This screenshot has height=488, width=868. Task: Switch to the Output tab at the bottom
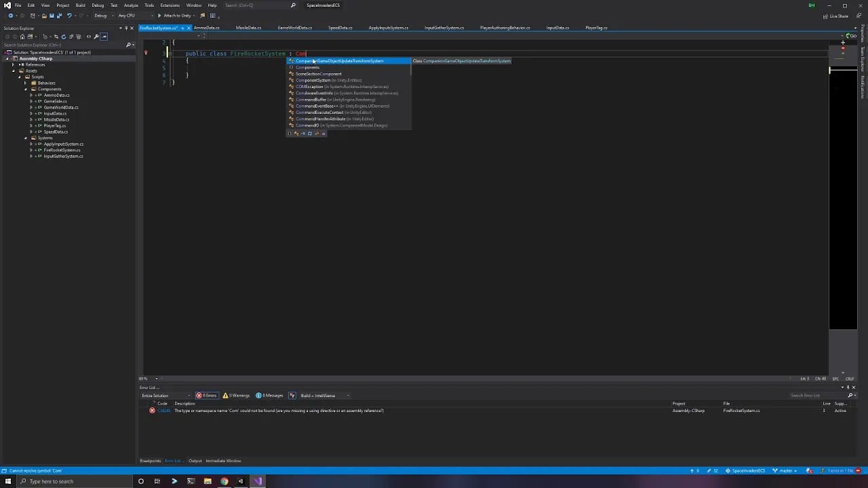195,461
